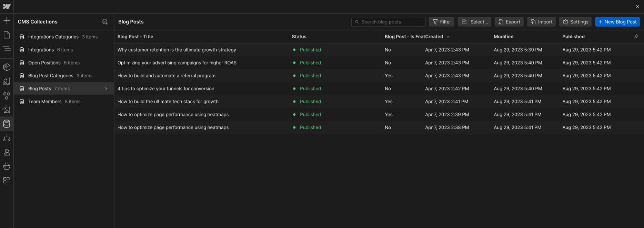Open the Add elements panel

pos(7,21)
